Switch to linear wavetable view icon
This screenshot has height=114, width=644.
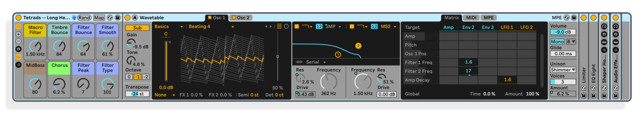coord(279,26)
